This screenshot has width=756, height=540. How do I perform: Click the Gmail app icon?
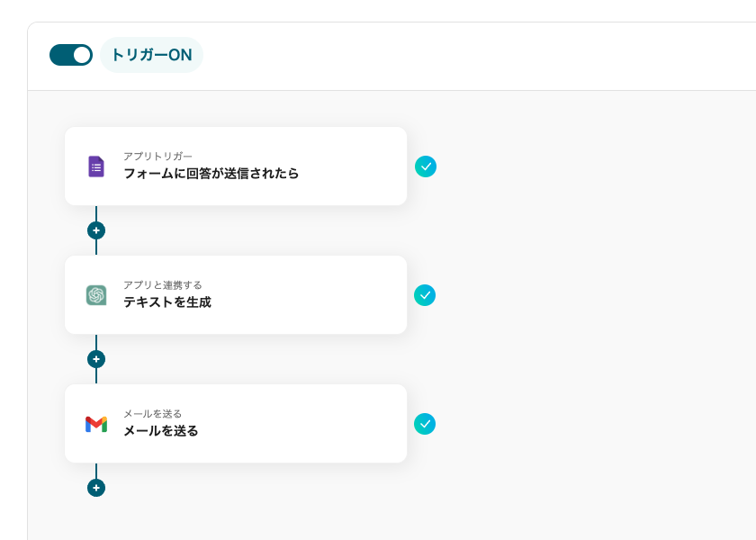coord(96,424)
